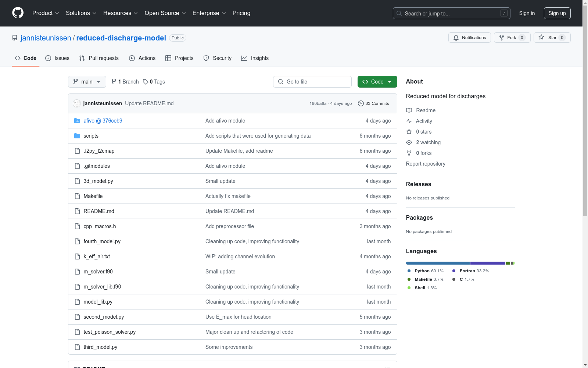Click the Packages heading link
588x368 pixels.
coord(419,217)
